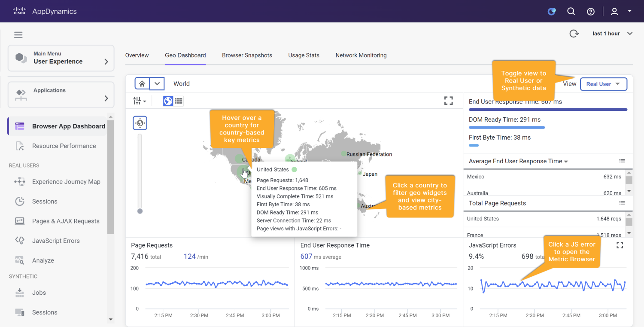Image resolution: width=644 pixels, height=327 pixels.
Task: Expand the map to fullscreen
Action: pos(449,101)
